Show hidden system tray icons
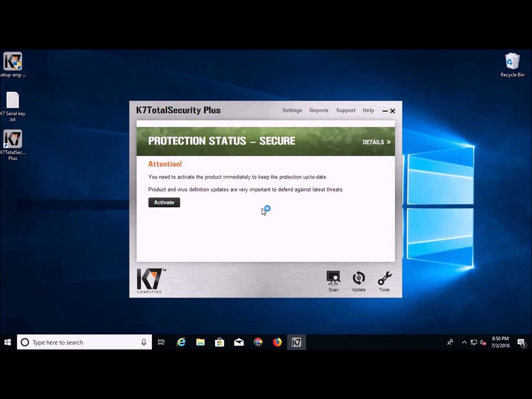 pos(464,342)
